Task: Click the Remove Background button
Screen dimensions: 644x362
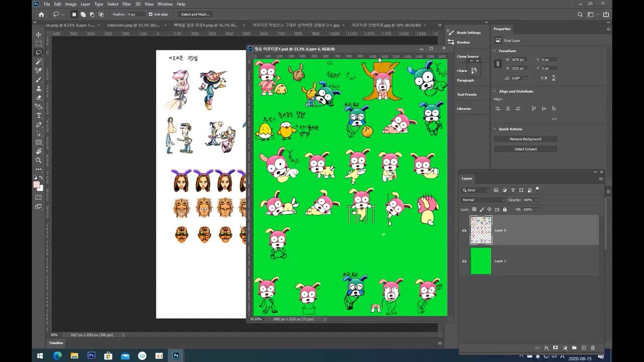Action: 525,139
